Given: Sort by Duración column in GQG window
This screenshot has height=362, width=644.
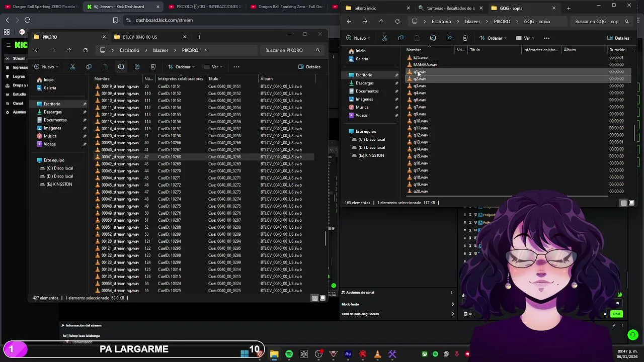Looking at the screenshot, I should tap(617, 50).
